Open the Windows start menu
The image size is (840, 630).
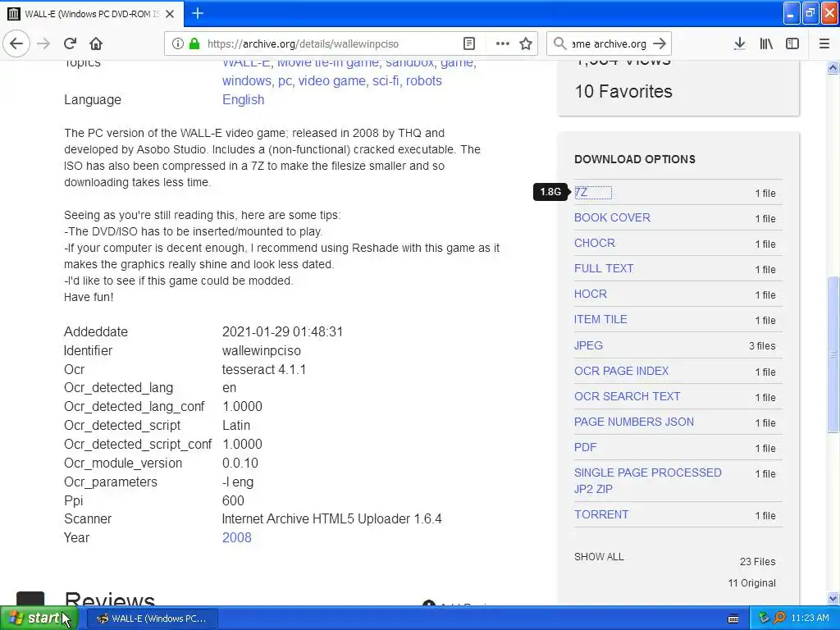tap(39, 619)
